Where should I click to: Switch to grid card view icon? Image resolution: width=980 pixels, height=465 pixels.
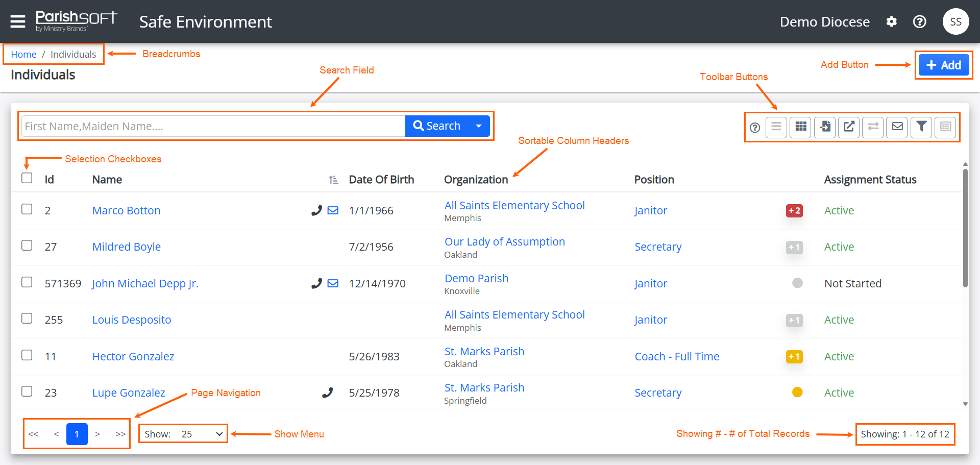[x=801, y=127]
